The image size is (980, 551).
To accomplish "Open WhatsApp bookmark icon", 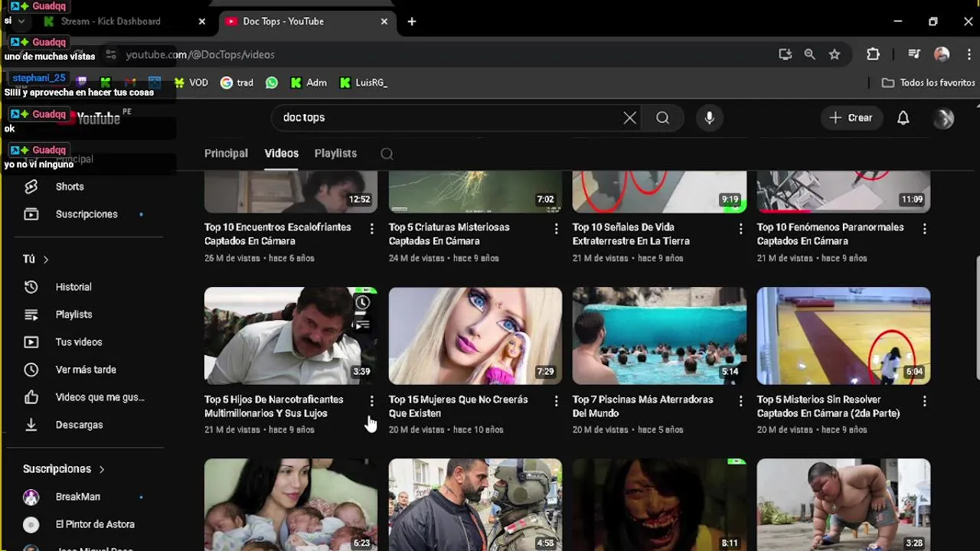I will pyautogui.click(x=272, y=83).
